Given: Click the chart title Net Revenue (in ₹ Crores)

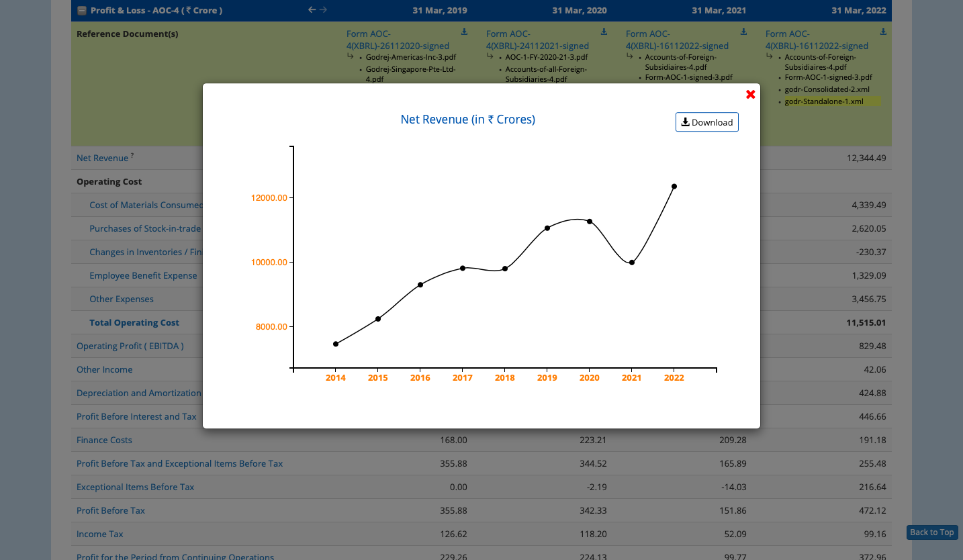Looking at the screenshot, I should pyautogui.click(x=468, y=120).
